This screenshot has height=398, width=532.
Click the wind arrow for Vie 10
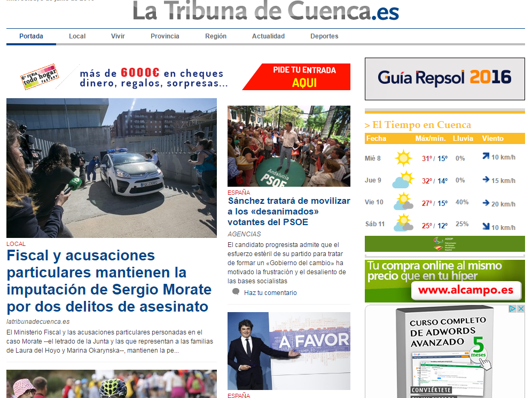pos(486,203)
